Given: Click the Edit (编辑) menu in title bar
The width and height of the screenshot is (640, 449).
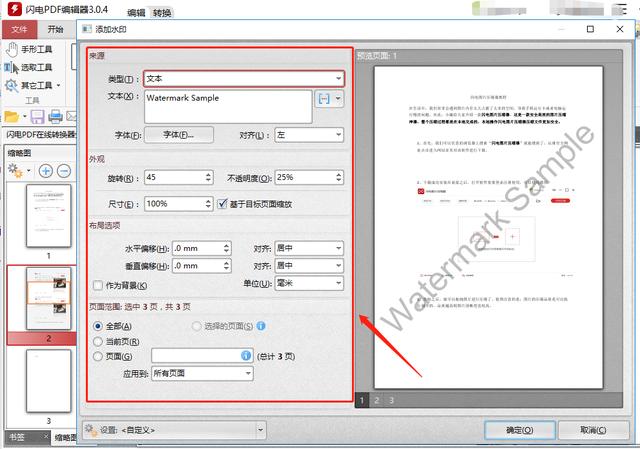Looking at the screenshot, I should click(x=136, y=13).
